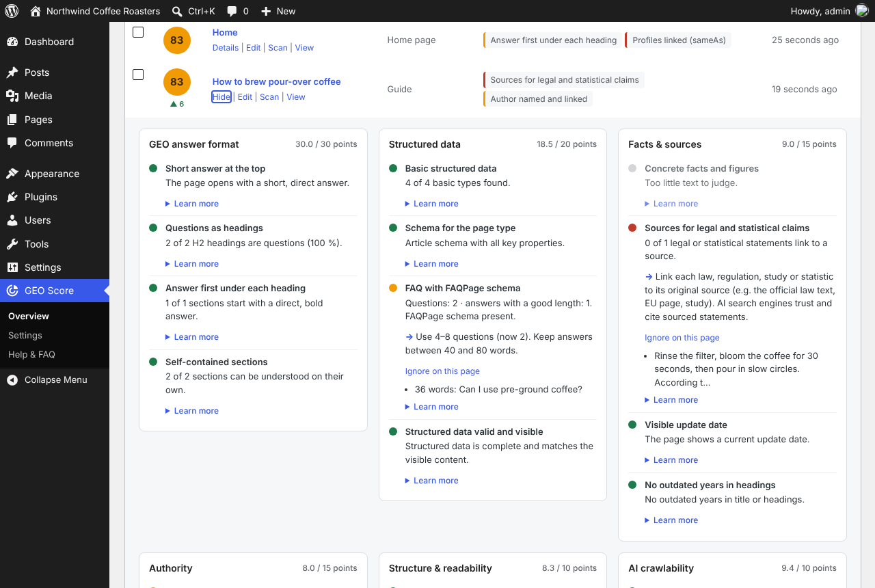Expand Learn more under Basic structured data
This screenshot has height=588, width=875.
click(x=432, y=204)
